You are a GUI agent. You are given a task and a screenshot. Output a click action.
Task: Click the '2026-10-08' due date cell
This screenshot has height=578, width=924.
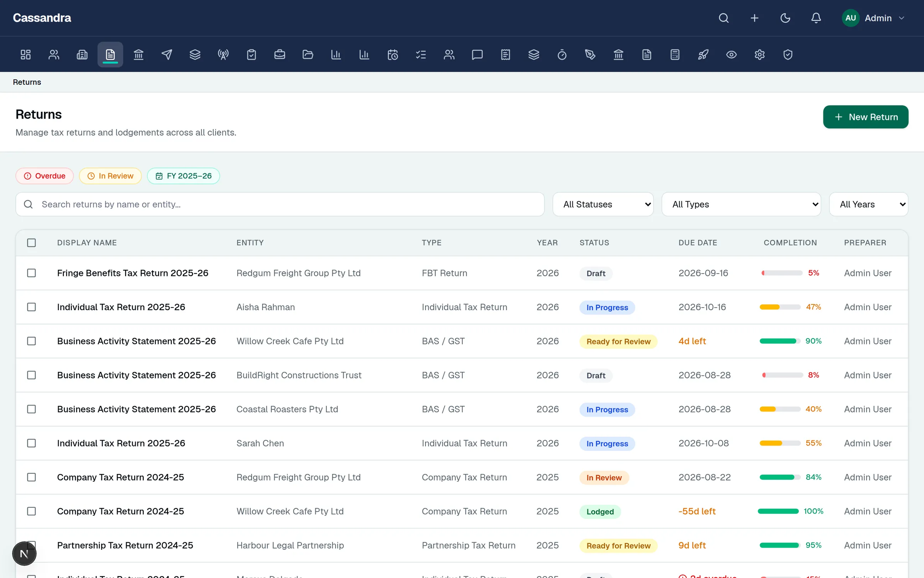click(x=704, y=443)
